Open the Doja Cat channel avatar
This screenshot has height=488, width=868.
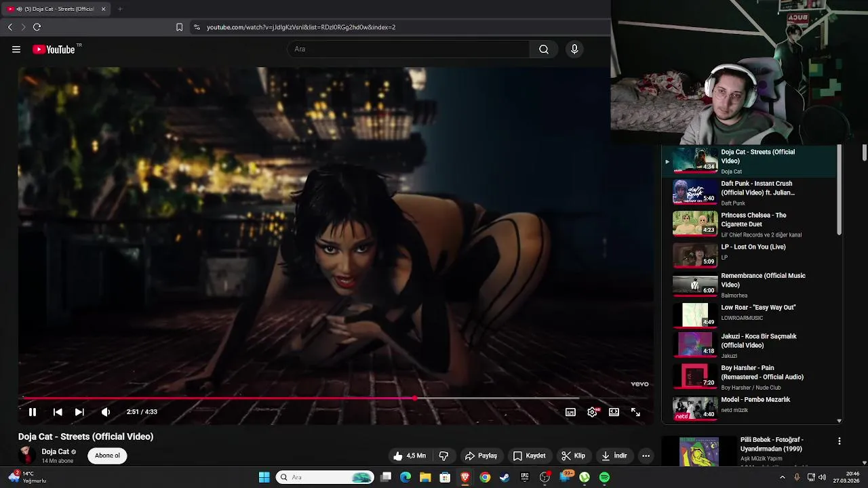click(27, 455)
